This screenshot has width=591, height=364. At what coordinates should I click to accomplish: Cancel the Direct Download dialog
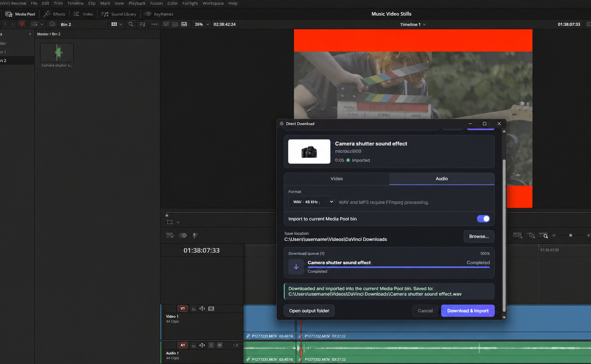click(425, 311)
